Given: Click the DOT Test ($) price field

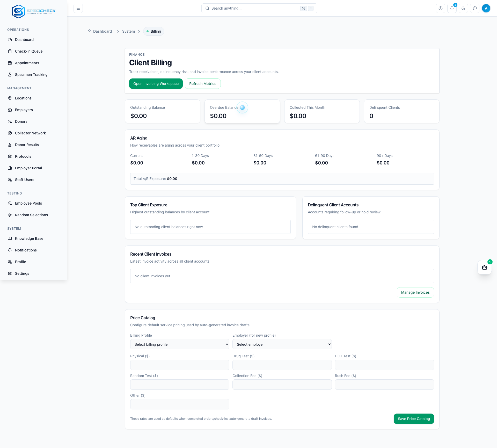Looking at the screenshot, I should coord(384,365).
